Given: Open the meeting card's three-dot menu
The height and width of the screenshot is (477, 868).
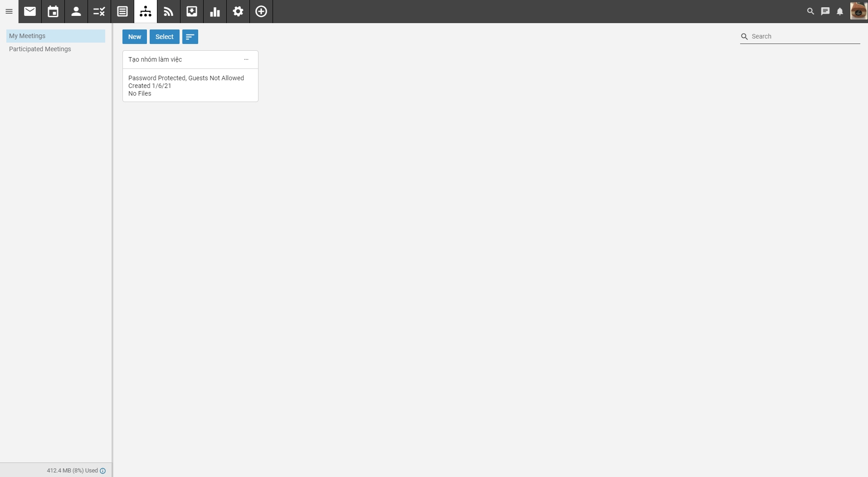Looking at the screenshot, I should click(x=246, y=59).
